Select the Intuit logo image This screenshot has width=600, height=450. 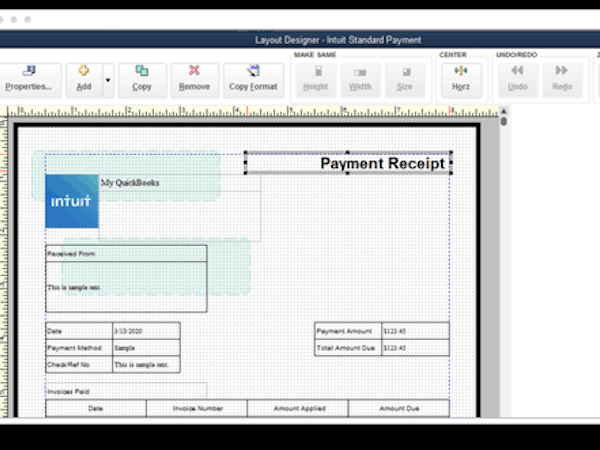(72, 201)
